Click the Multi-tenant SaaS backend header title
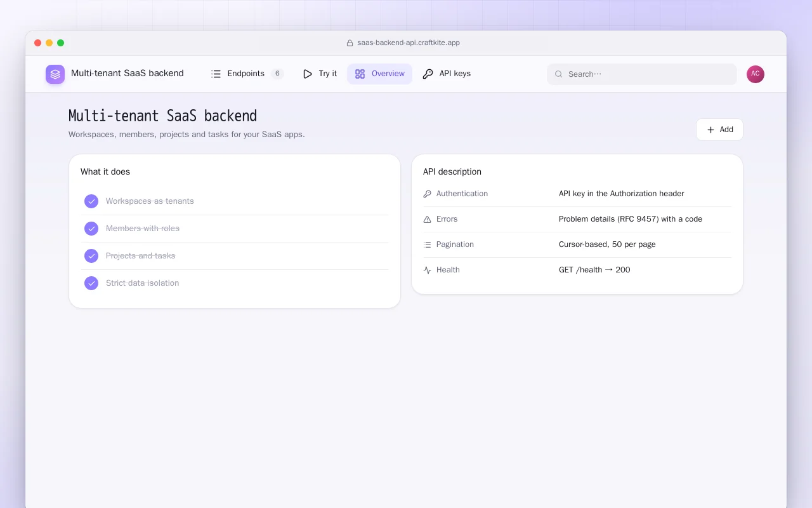 (x=128, y=73)
